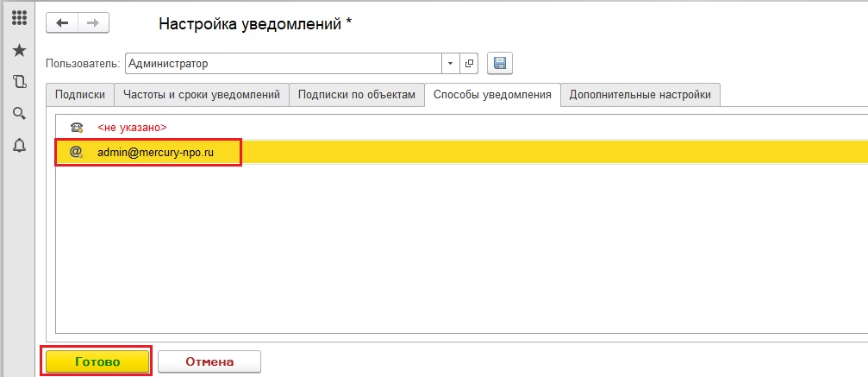Open the selected user card icon
This screenshot has width=868, height=377.
(469, 64)
